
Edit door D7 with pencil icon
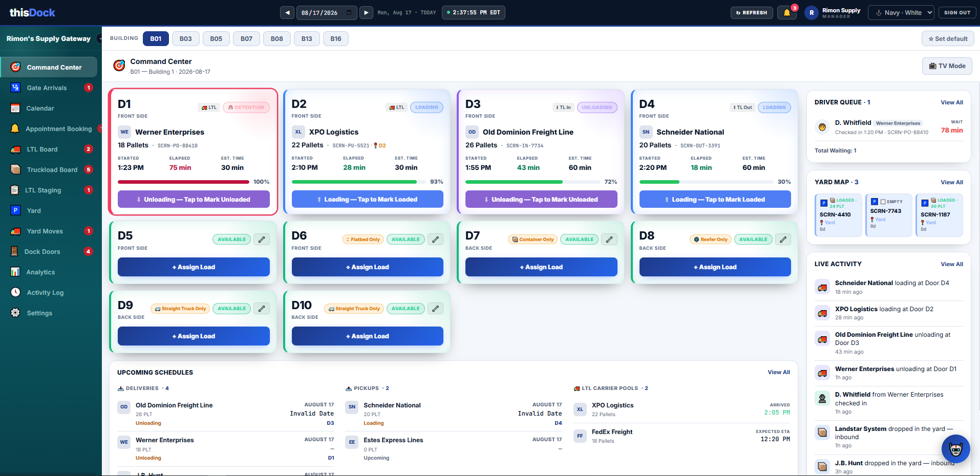609,240
